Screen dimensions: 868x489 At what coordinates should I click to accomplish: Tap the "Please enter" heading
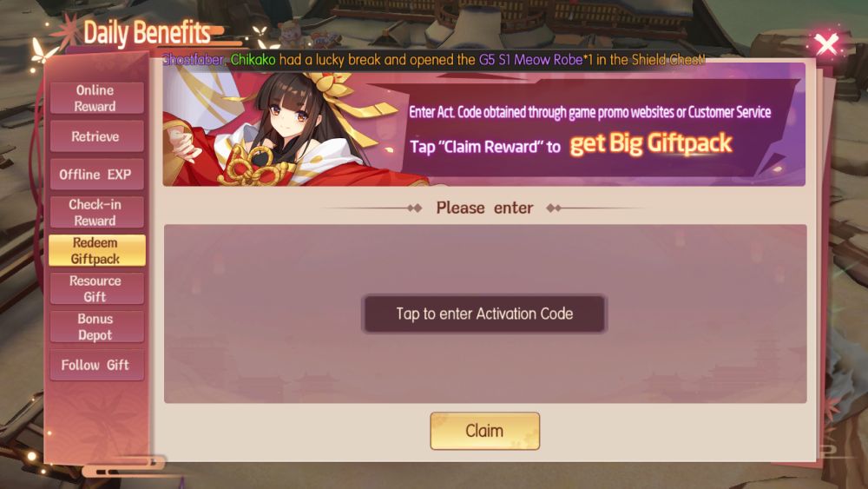click(484, 208)
